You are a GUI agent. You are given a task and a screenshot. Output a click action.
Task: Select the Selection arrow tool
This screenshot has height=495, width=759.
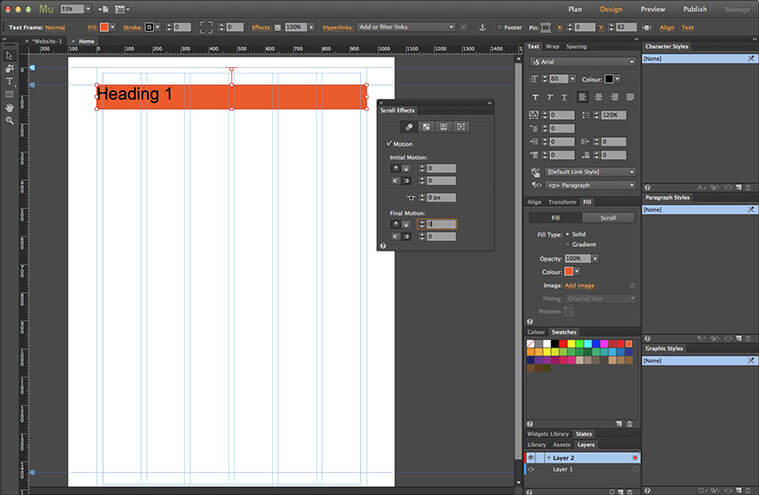point(10,55)
